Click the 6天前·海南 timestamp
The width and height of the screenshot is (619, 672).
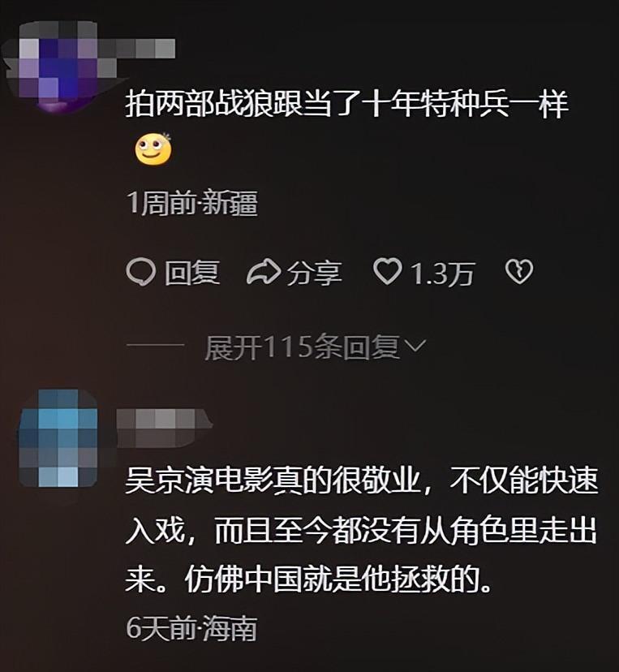coord(192,629)
